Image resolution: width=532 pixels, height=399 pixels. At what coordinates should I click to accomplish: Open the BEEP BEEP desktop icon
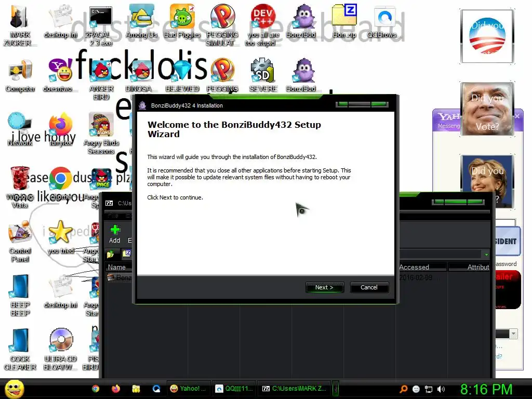[20, 296]
